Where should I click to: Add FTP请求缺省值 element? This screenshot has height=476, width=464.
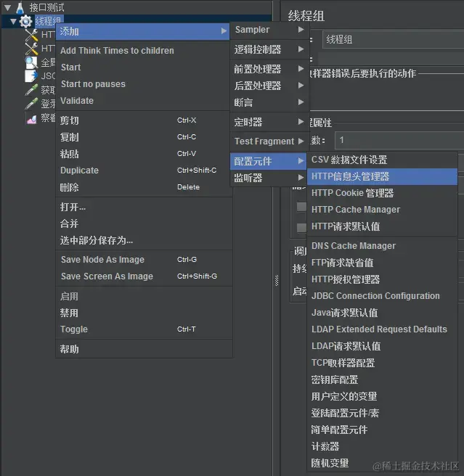382,263
